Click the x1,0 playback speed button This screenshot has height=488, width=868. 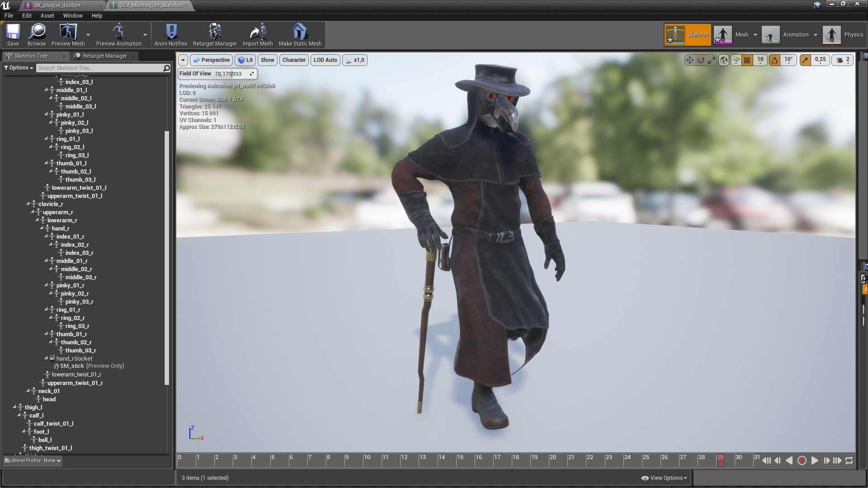[x=355, y=60]
